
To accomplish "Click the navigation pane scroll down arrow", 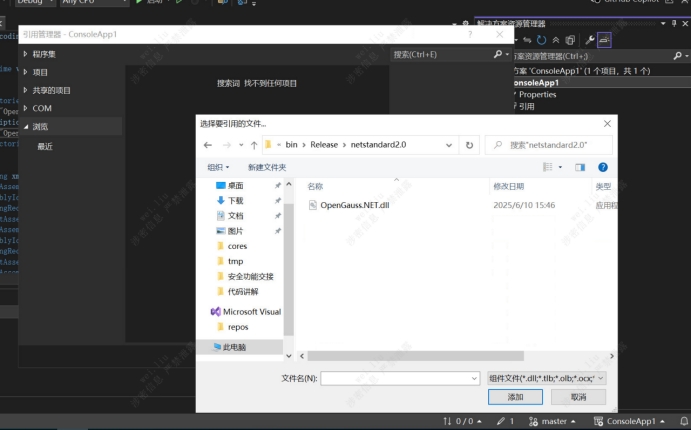I will [x=289, y=356].
